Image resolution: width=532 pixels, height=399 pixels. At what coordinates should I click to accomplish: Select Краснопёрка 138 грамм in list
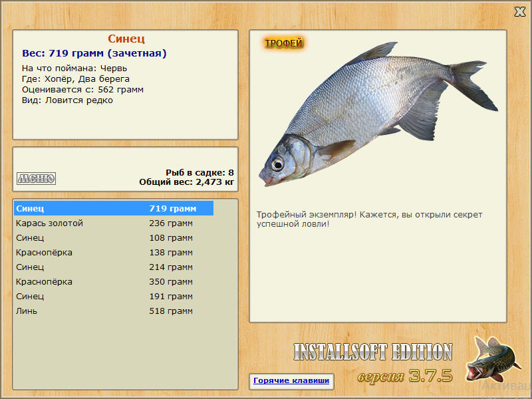(x=114, y=253)
